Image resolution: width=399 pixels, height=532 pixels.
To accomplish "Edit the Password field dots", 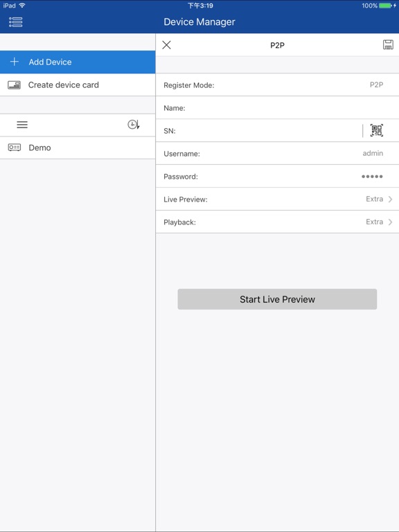I will tap(372, 177).
